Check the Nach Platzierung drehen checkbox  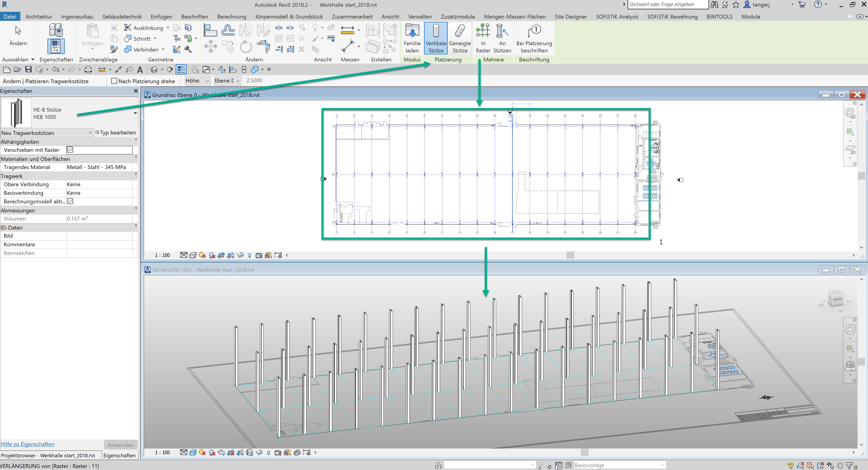pos(114,81)
